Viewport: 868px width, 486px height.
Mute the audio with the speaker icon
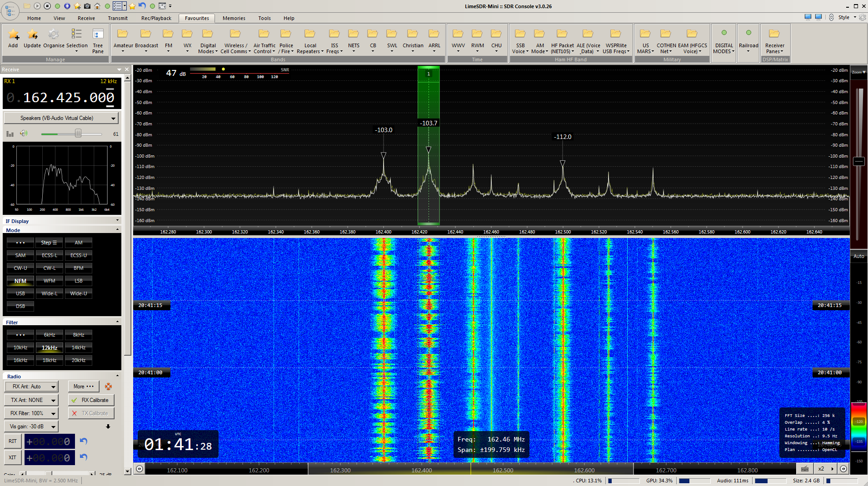24,134
